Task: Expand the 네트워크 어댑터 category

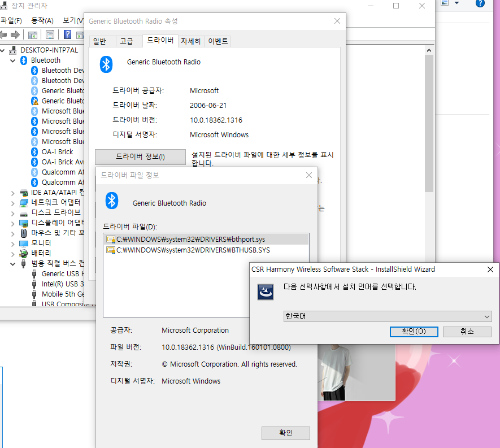Action: coord(13,203)
